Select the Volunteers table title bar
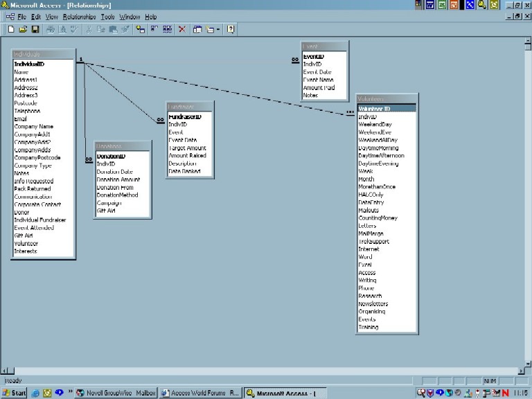The image size is (532, 399). 387,99
